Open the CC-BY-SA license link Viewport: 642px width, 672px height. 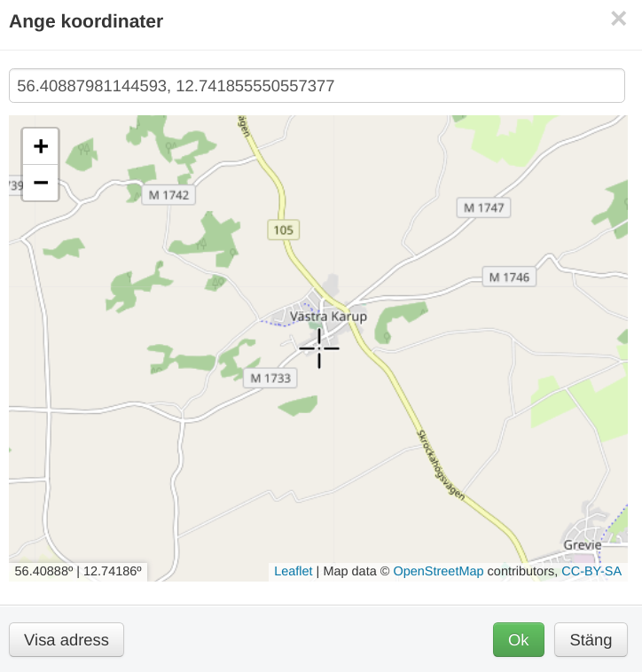click(x=591, y=572)
